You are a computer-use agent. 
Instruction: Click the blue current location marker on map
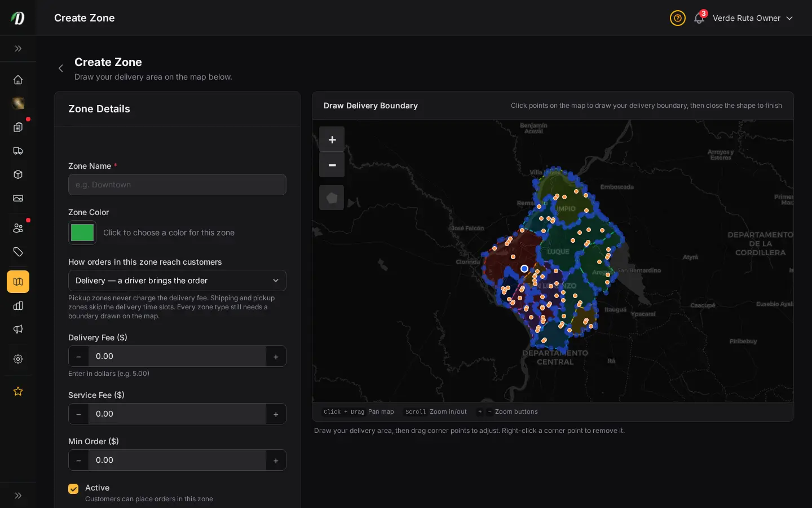point(524,269)
